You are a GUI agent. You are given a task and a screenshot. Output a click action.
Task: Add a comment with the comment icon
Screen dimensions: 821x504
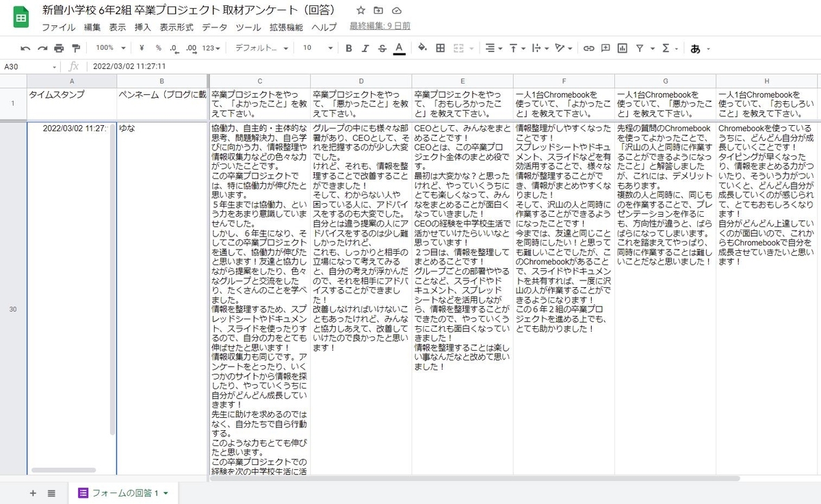click(x=605, y=48)
